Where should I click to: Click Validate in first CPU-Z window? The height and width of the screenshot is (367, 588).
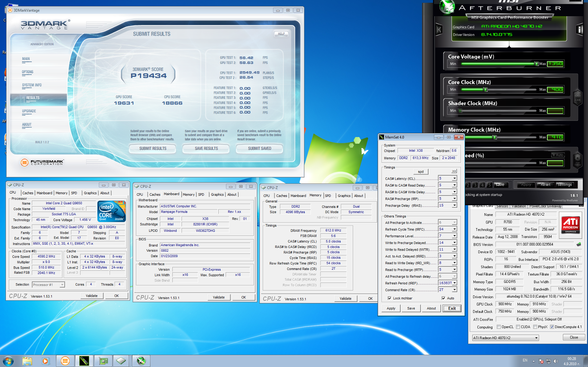[x=92, y=296]
